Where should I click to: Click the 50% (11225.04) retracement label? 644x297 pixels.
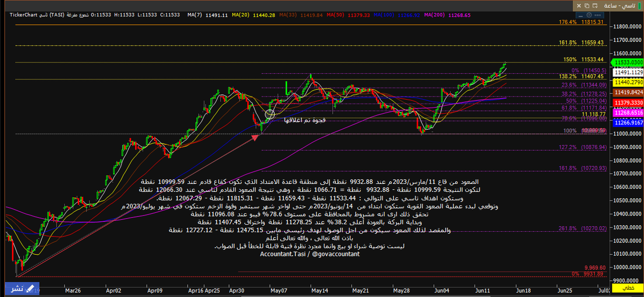click(586, 101)
